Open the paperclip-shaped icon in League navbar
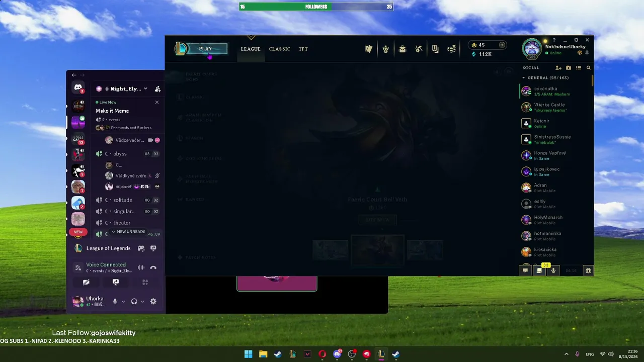 [x=435, y=49]
